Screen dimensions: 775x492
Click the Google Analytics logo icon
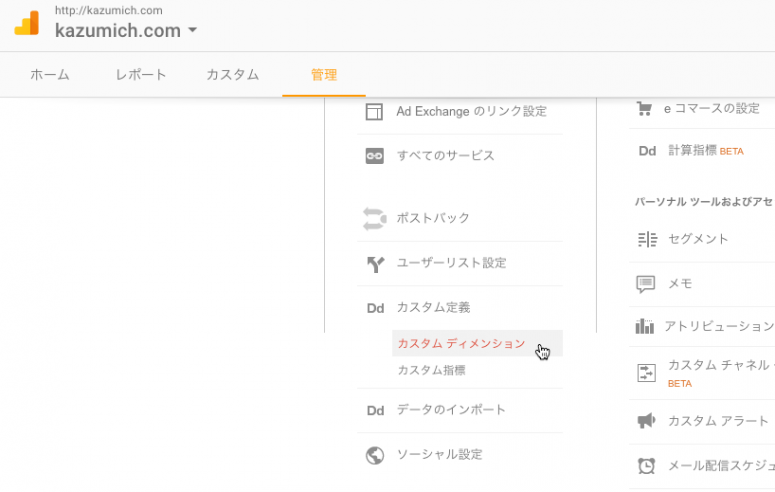26,23
